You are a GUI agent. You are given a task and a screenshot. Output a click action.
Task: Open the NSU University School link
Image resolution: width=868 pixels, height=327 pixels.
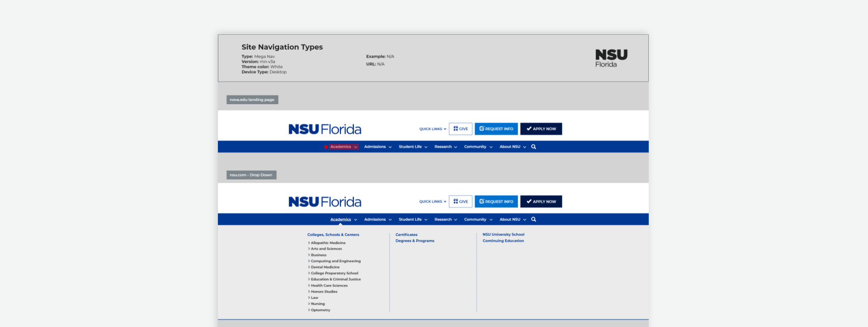(503, 234)
